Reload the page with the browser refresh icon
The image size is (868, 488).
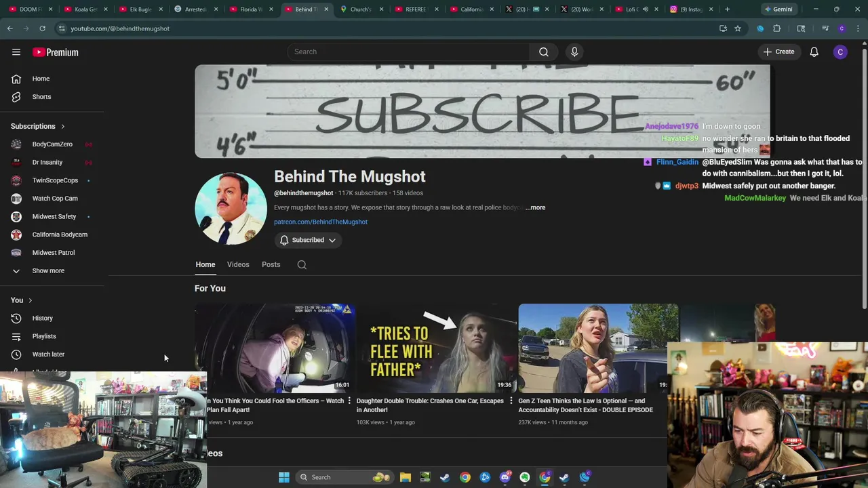pos(42,28)
